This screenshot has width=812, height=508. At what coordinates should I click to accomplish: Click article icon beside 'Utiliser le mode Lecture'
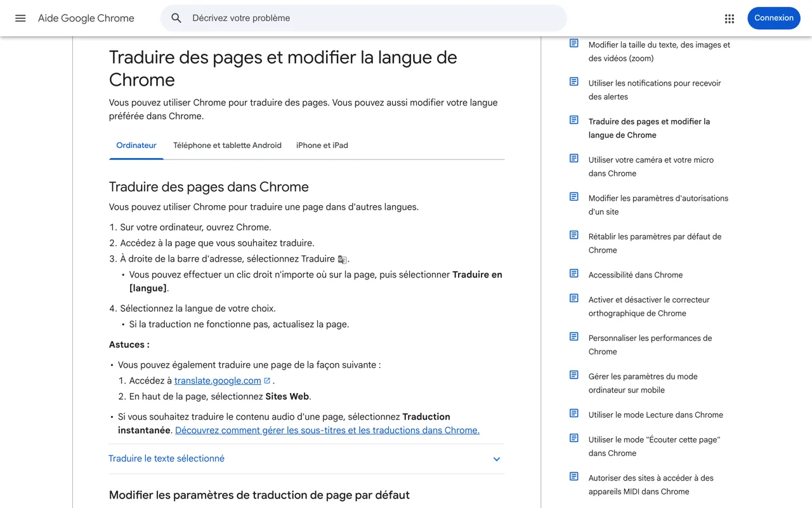[574, 413]
